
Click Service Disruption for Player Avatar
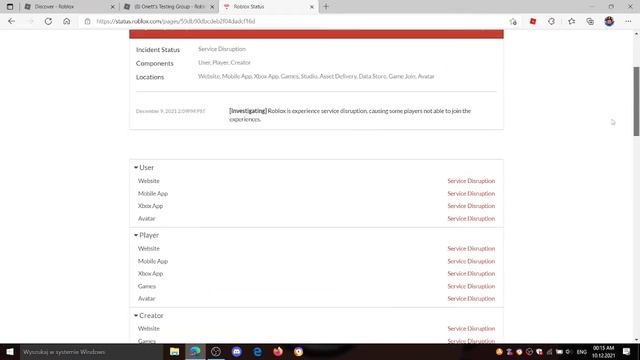coord(471,298)
